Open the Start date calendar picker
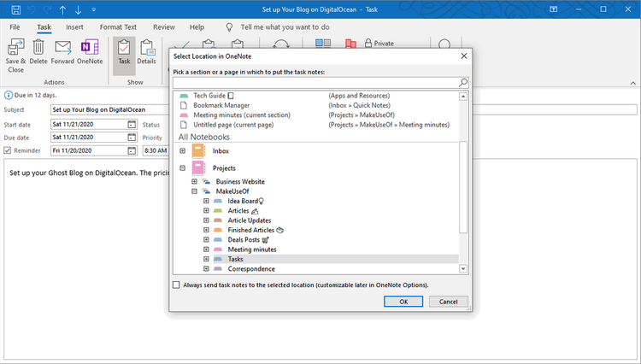This screenshot has width=641, height=364. click(x=132, y=124)
